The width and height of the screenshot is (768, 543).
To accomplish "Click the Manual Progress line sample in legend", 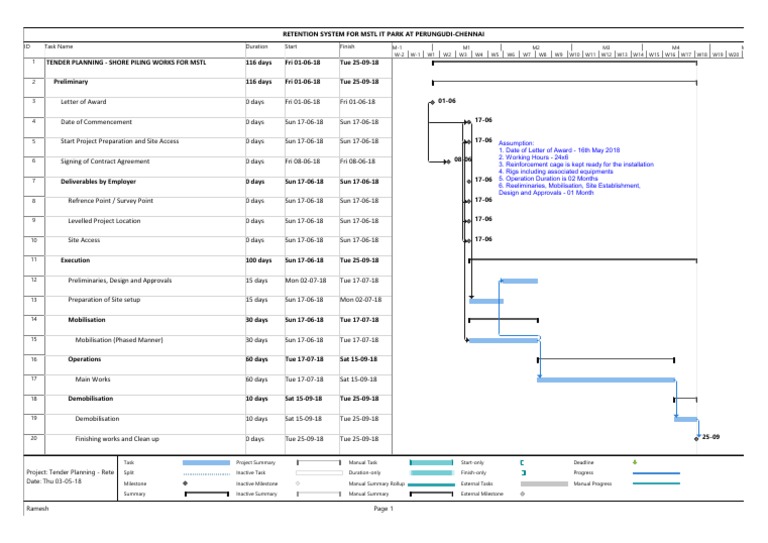I will (656, 484).
